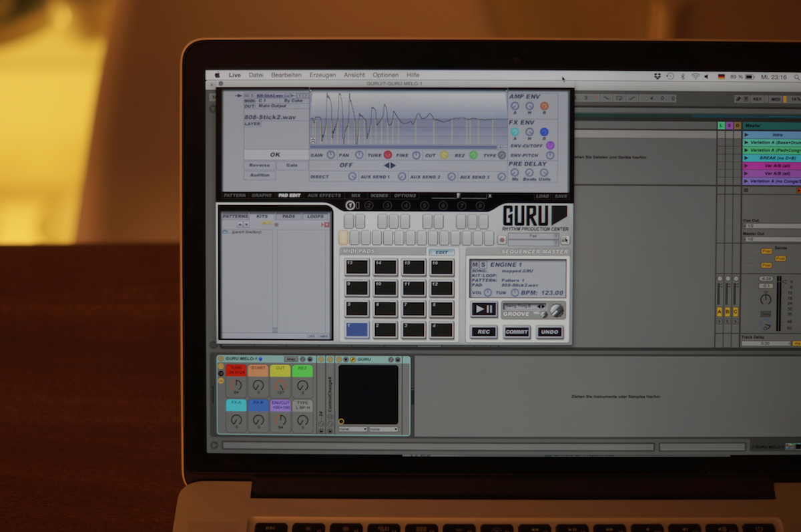Open the first 'none' dropdown under the XY pad
This screenshot has height=532, width=801.
353,429
